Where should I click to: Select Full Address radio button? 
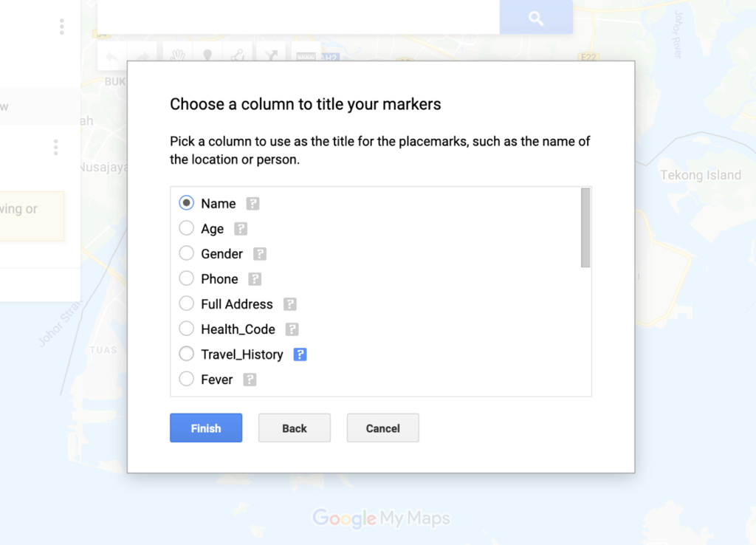187,303
